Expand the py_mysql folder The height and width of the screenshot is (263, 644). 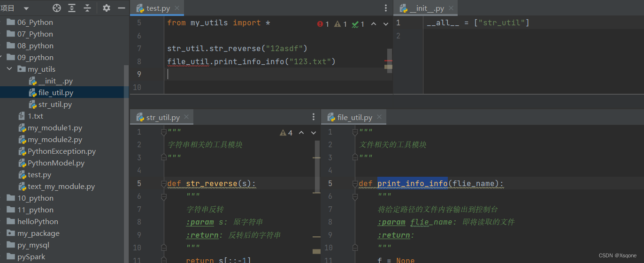pyautogui.click(x=33, y=245)
